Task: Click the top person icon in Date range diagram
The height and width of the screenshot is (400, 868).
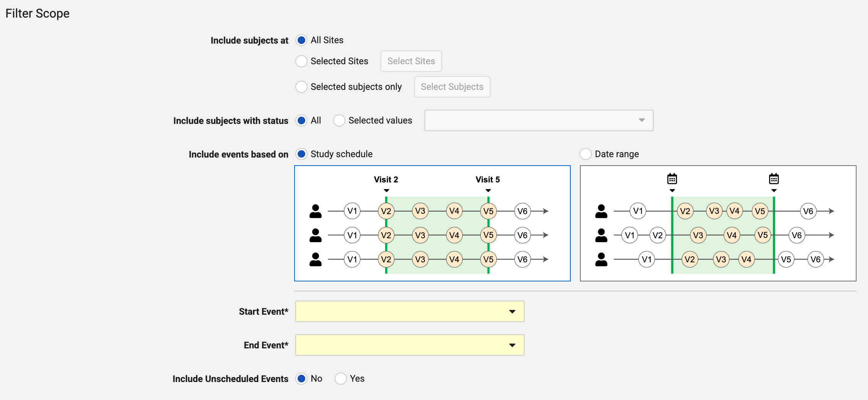Action: (601, 211)
